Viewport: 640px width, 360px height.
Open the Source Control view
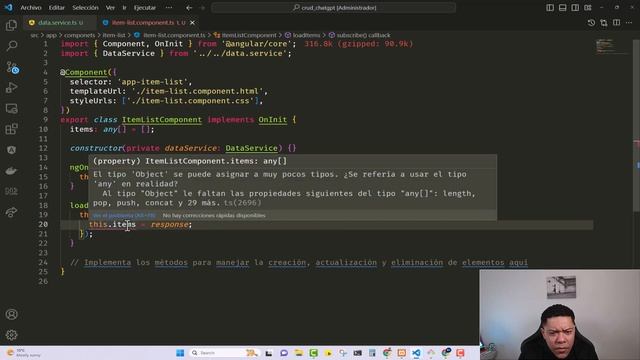pyautogui.click(x=12, y=67)
